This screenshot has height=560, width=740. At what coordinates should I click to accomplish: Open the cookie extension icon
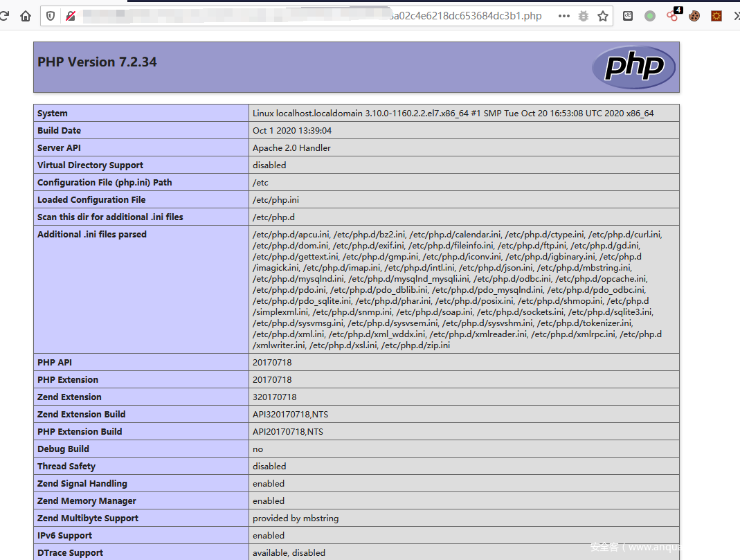(694, 16)
